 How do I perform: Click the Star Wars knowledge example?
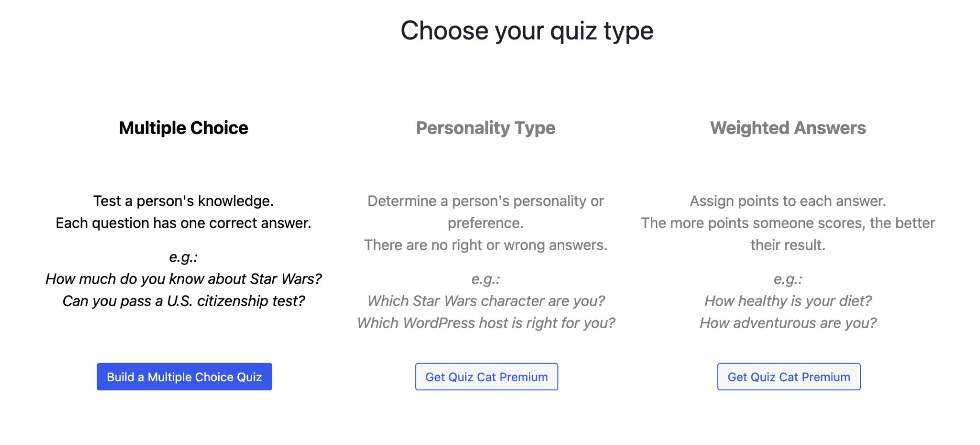click(x=183, y=279)
